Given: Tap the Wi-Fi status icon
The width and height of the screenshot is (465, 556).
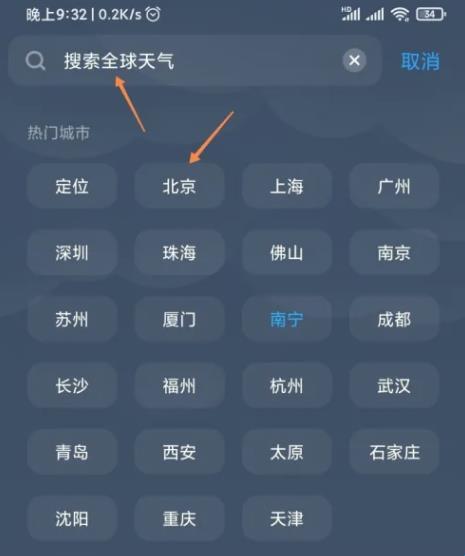Looking at the screenshot, I should [400, 14].
